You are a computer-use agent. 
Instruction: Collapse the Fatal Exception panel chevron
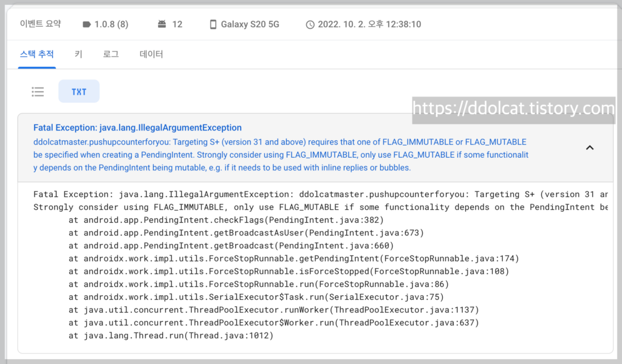tap(589, 147)
